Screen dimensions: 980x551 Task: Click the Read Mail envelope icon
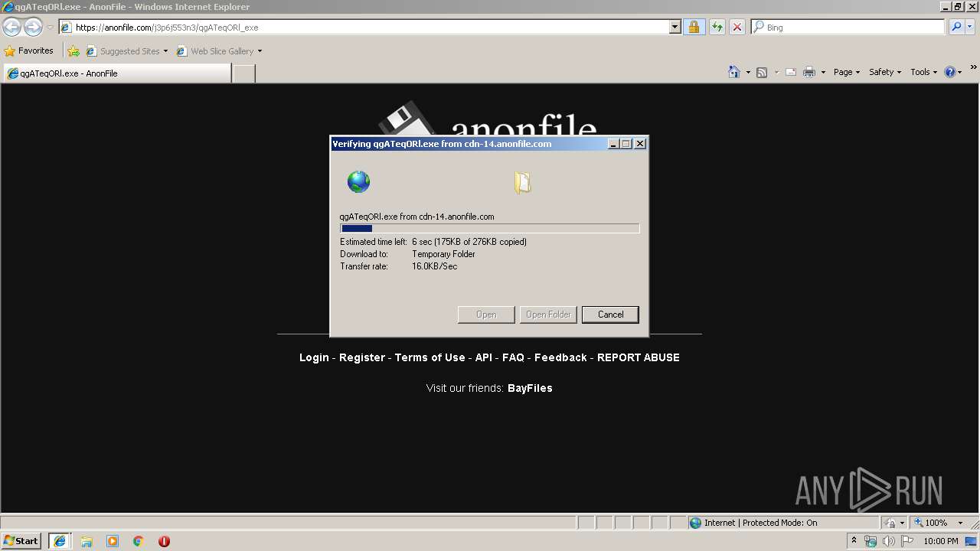(791, 72)
